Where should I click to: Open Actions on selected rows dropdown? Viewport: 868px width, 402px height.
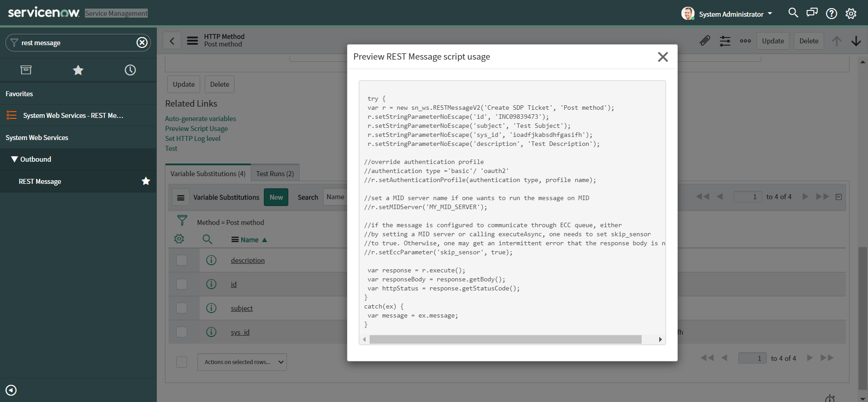tap(242, 362)
